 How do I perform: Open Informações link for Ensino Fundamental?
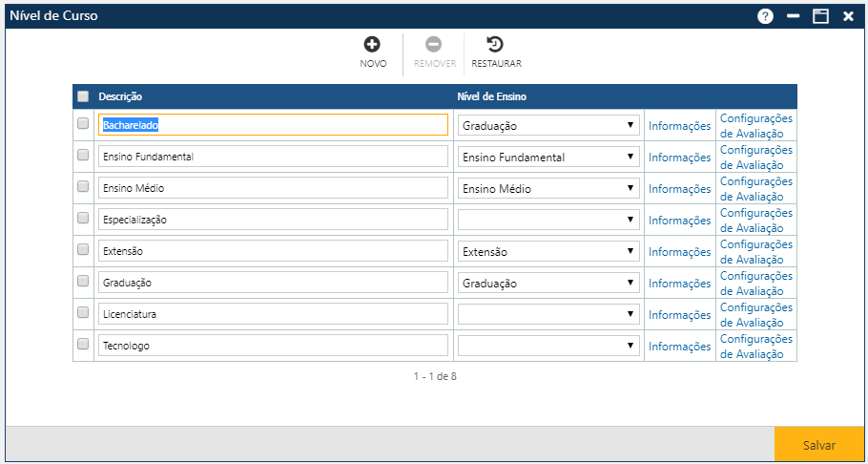point(679,158)
